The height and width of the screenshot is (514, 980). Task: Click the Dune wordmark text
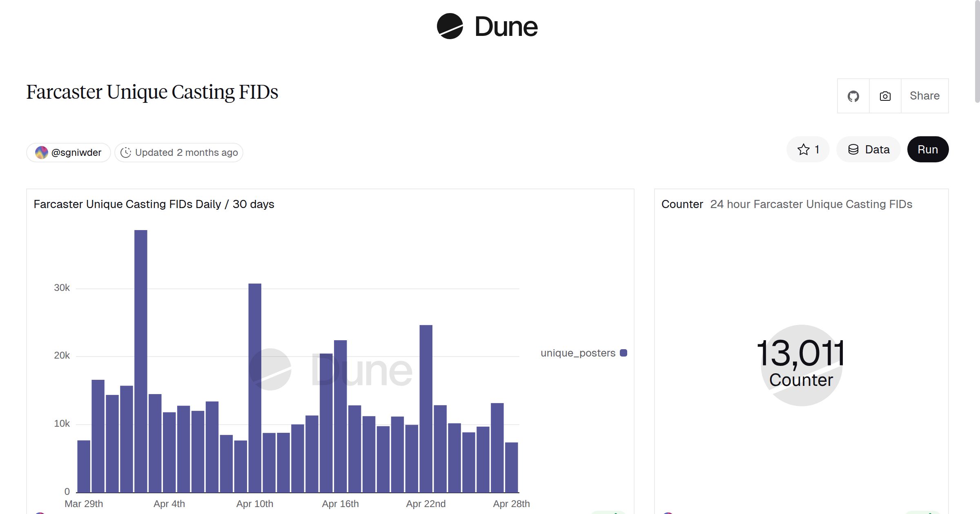tap(506, 27)
